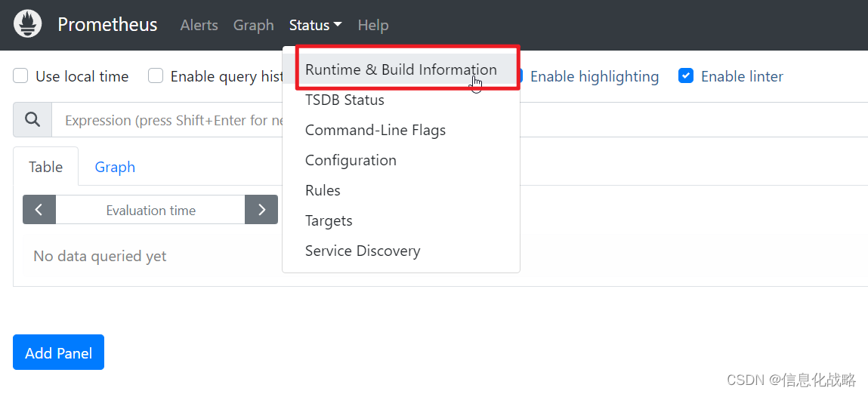
Task: Open the Alerts page in navbar
Action: coord(199,25)
